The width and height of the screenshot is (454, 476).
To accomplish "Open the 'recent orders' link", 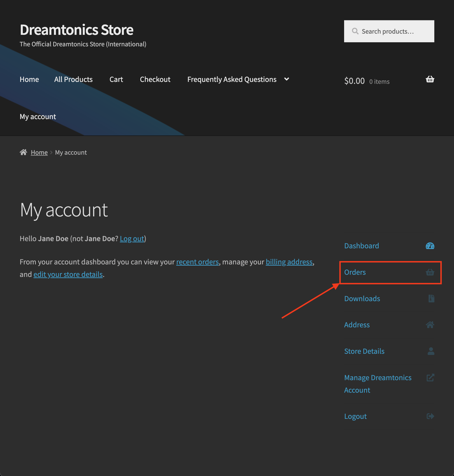I will pos(197,262).
